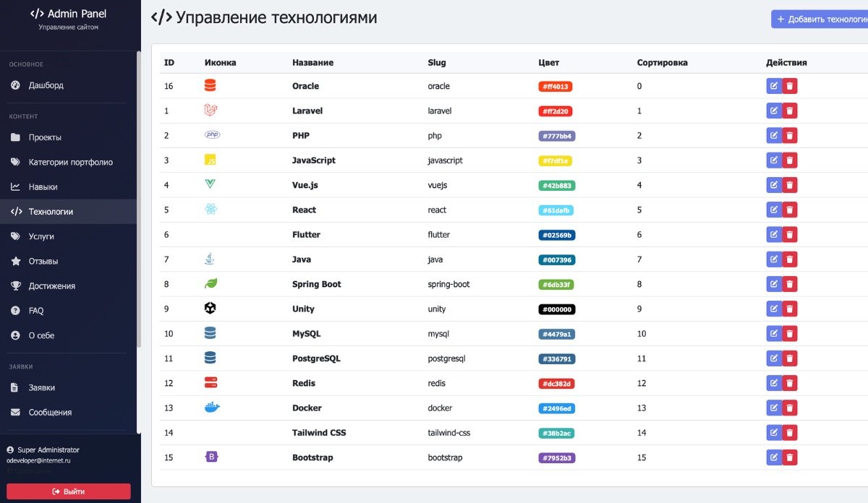Edit the PHP technology entry

tap(774, 136)
